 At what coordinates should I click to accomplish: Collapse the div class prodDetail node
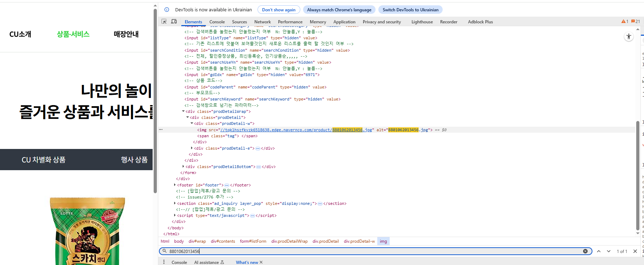tap(188, 117)
